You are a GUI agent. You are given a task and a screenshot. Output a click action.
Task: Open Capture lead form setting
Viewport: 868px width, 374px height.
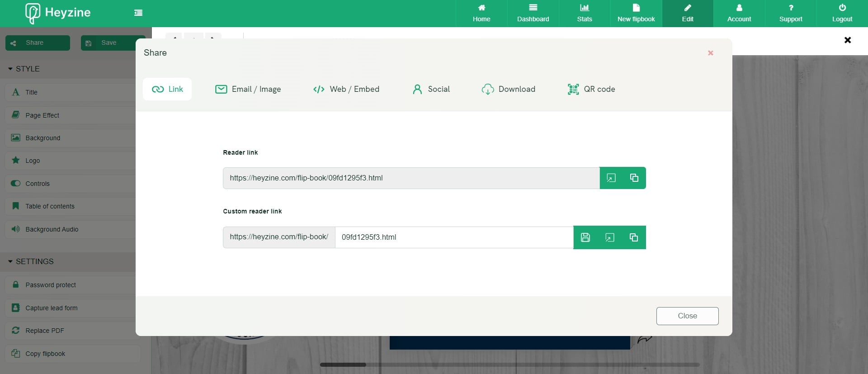pyautogui.click(x=70, y=308)
